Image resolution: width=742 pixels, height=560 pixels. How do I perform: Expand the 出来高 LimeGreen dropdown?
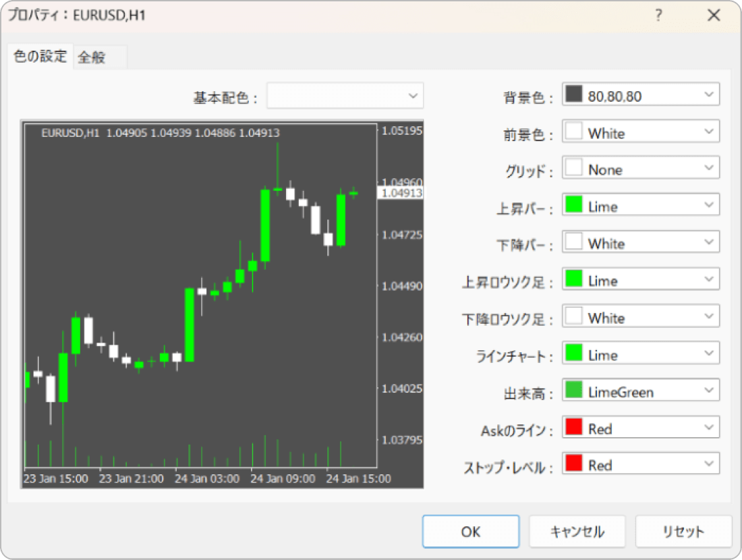click(x=641, y=391)
